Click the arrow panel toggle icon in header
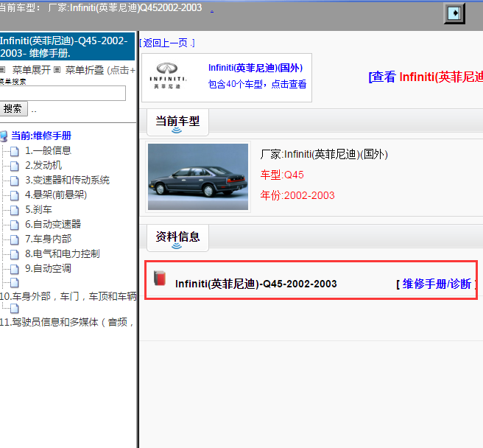Image resolution: width=483 pixels, height=448 pixels. click(454, 13)
